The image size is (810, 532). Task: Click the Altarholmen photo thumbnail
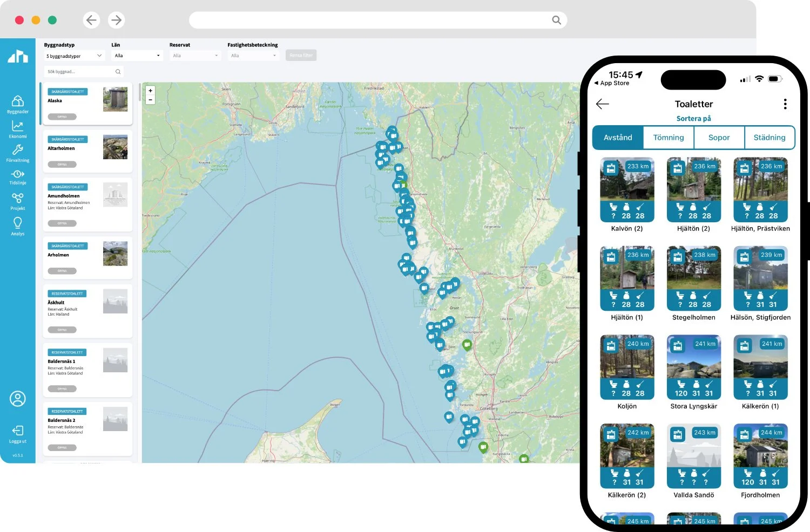pos(116,147)
